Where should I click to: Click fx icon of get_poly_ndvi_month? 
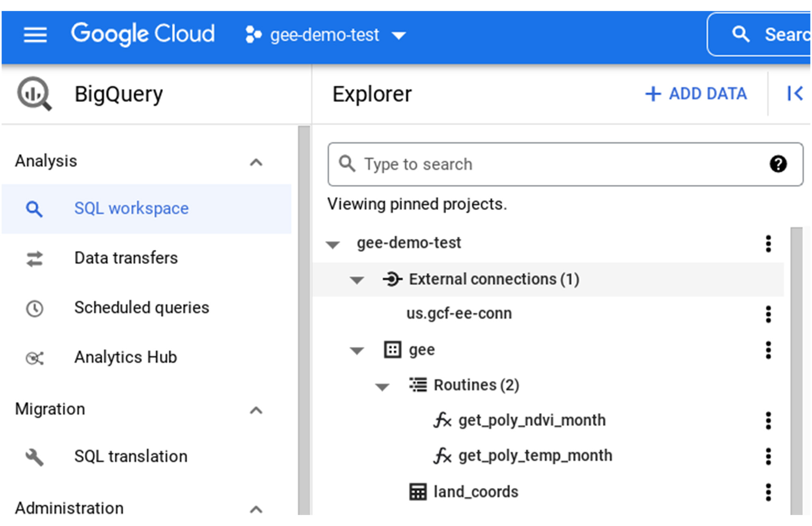pos(442,420)
